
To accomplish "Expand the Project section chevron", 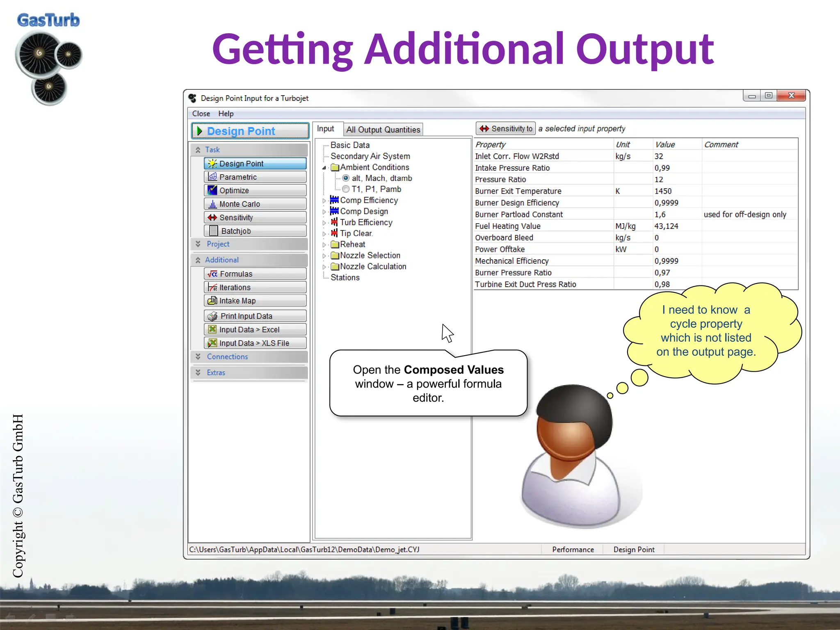I will tap(198, 244).
